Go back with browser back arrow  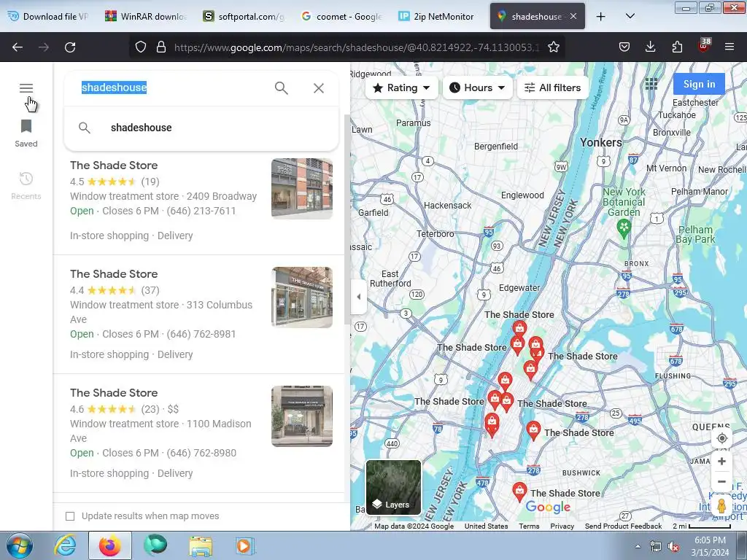click(18, 47)
